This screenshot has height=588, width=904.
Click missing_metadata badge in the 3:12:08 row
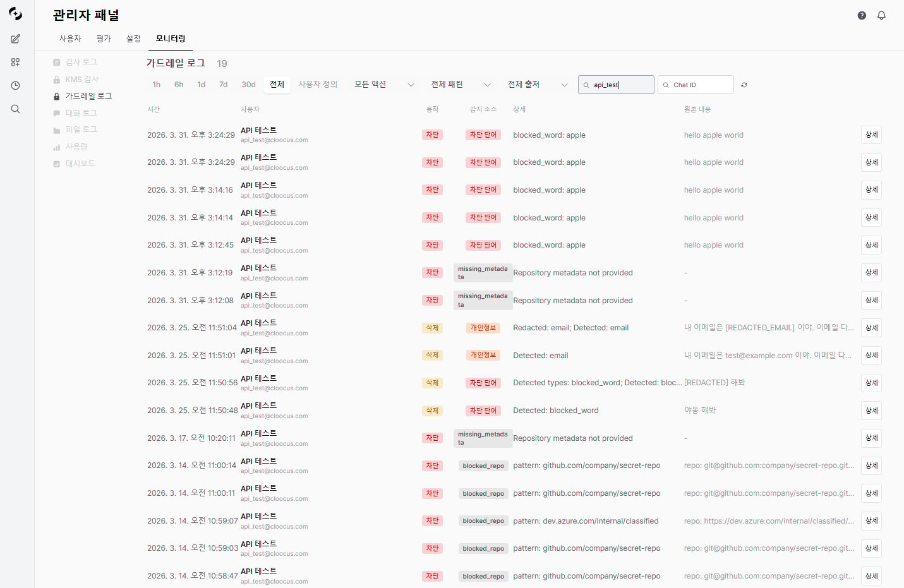[483, 300]
